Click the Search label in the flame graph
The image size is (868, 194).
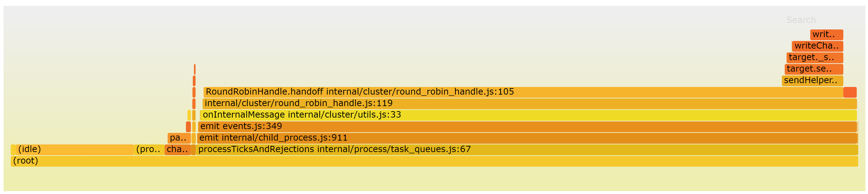[801, 20]
